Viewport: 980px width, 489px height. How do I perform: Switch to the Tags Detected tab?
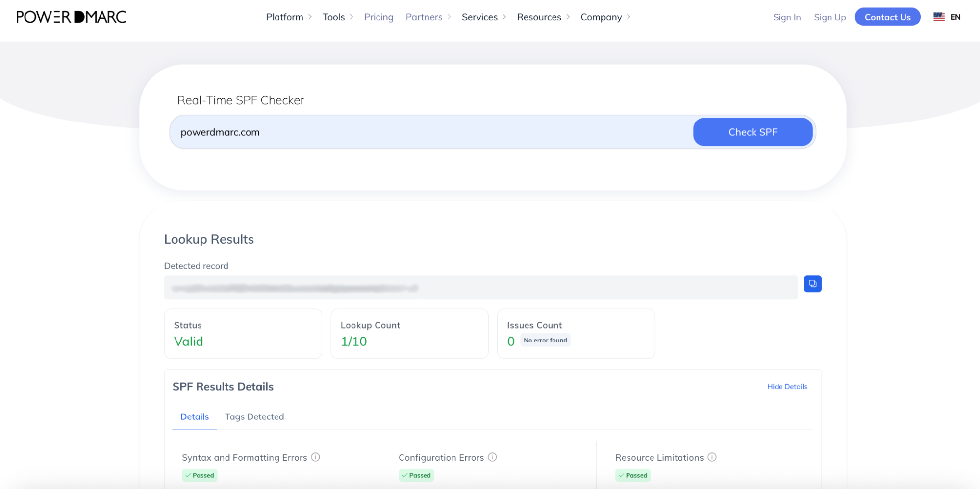coord(254,416)
